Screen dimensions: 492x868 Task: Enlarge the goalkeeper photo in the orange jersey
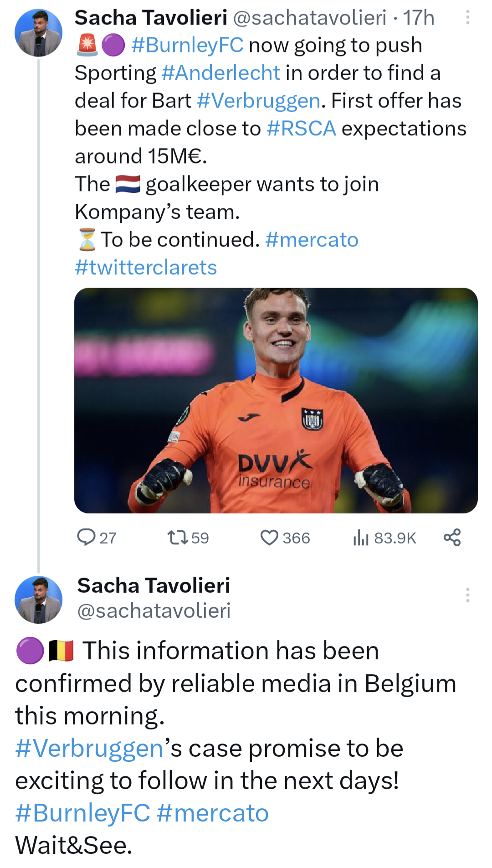(x=276, y=400)
